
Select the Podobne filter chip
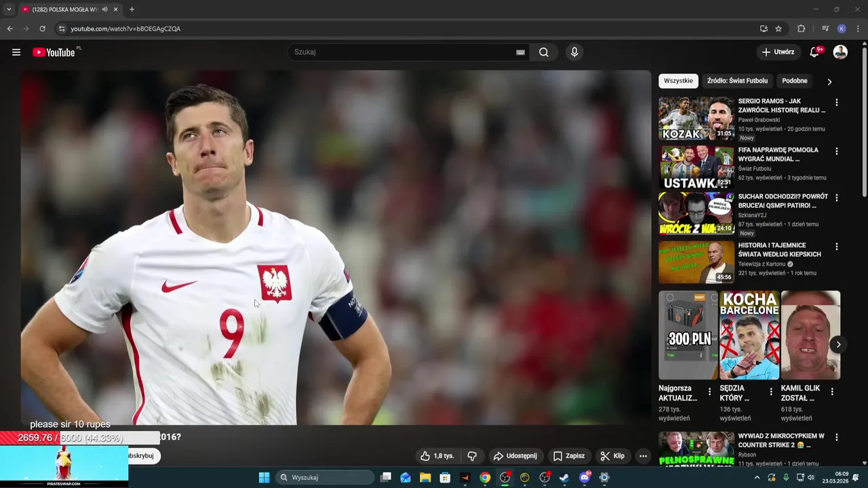pos(795,81)
